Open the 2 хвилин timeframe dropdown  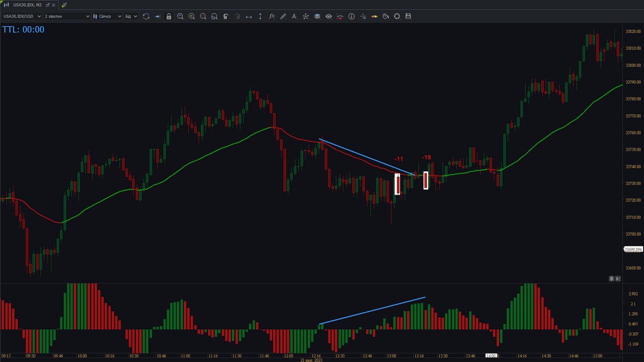tap(67, 16)
